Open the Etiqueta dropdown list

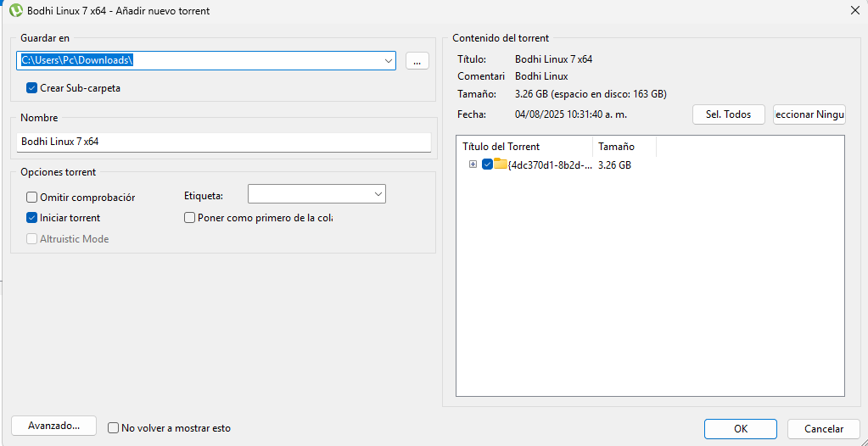tap(378, 194)
